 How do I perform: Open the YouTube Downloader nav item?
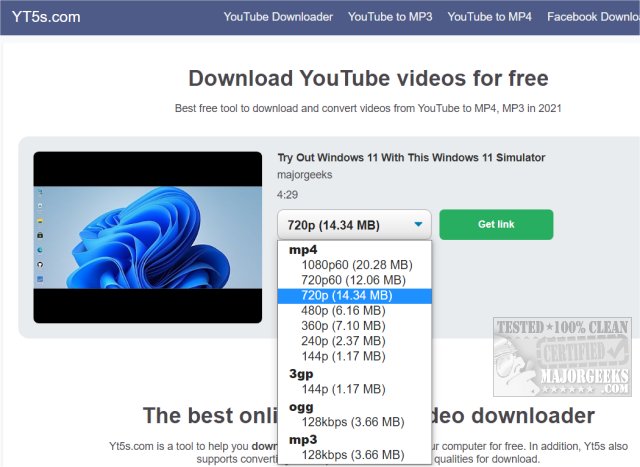278,17
